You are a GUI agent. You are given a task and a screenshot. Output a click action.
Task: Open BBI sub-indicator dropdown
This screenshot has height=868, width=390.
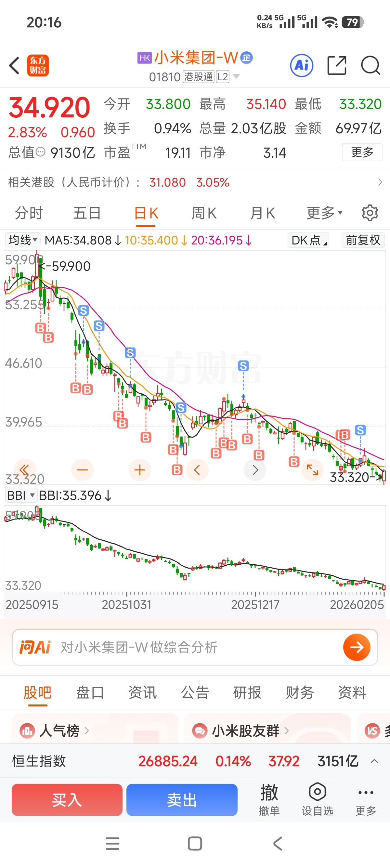[x=21, y=495]
